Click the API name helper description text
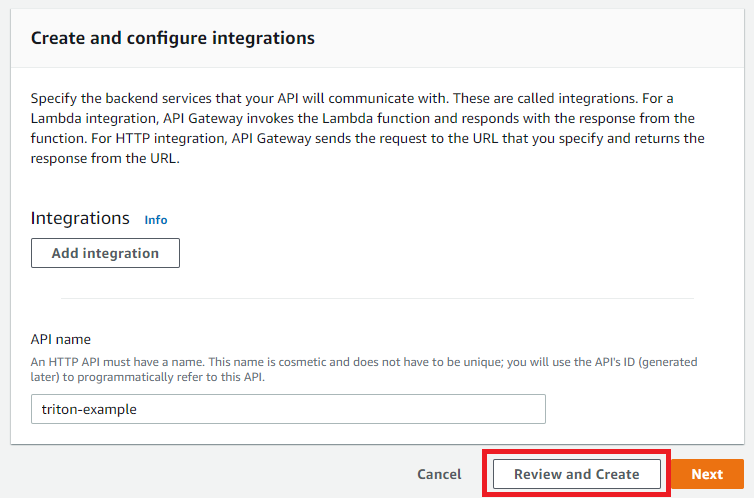Screen dimensions: 754x498 (x=364, y=369)
